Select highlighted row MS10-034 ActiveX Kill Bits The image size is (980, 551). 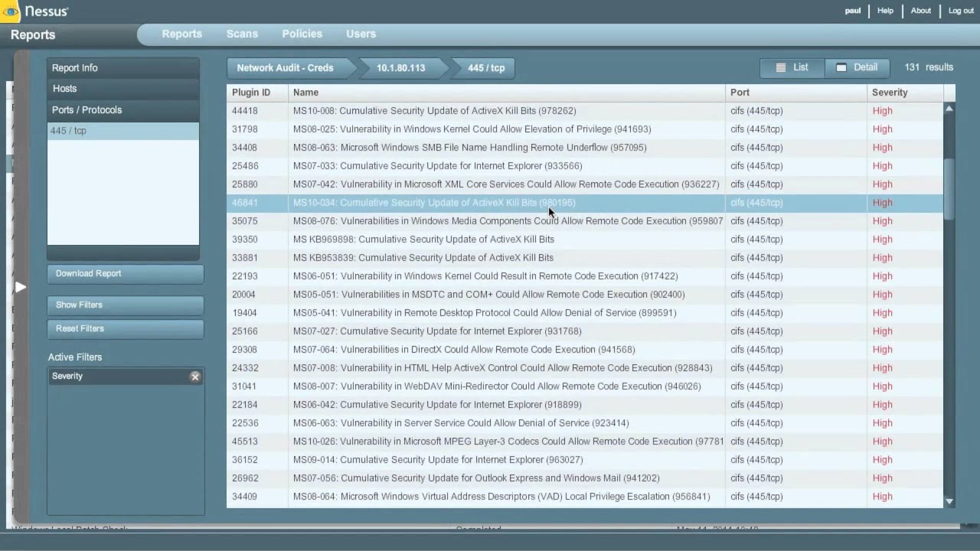coord(585,203)
